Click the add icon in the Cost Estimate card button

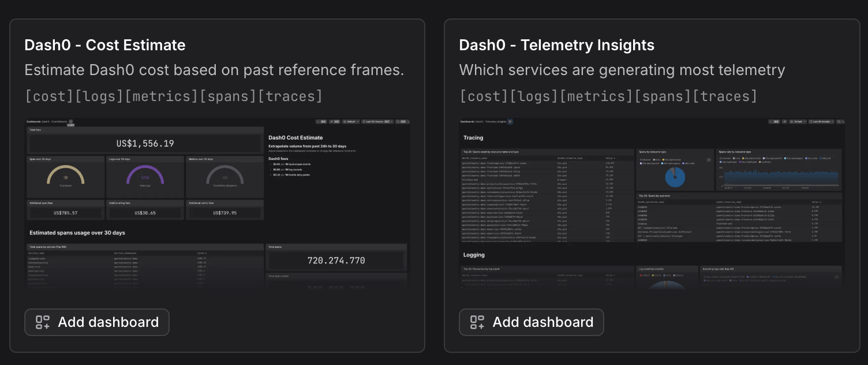pos(43,322)
